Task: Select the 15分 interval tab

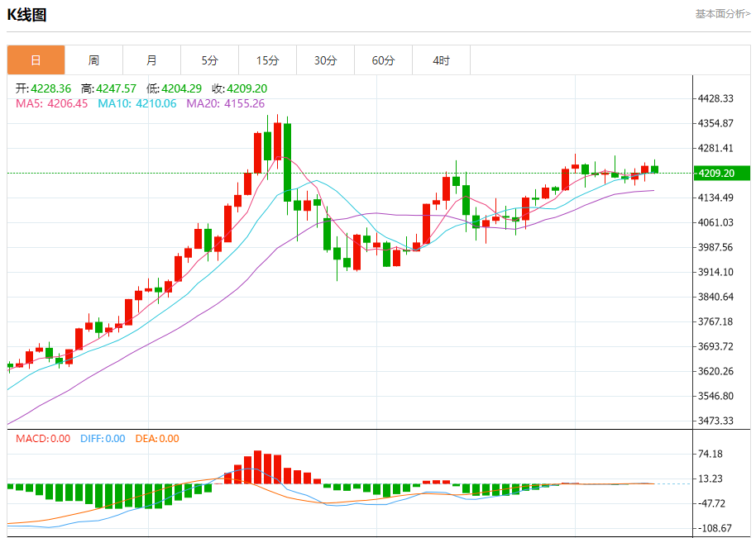Action: tap(267, 60)
